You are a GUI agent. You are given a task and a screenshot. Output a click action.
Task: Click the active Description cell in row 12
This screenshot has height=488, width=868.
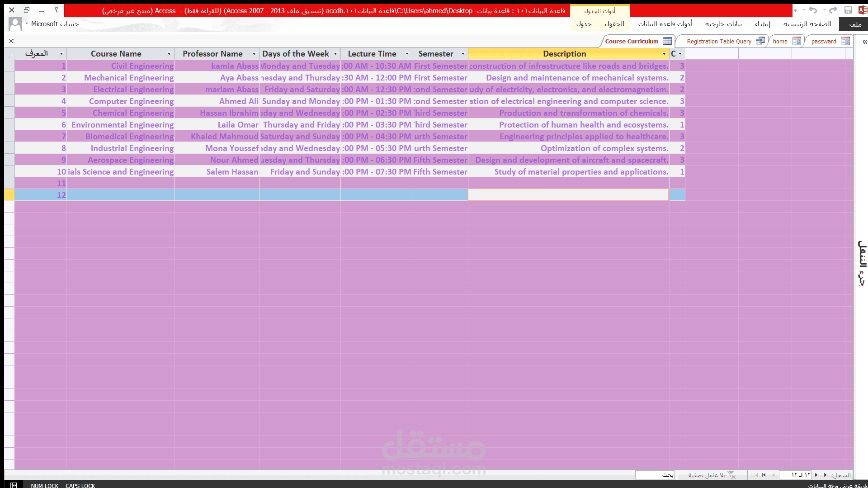pyautogui.click(x=568, y=195)
